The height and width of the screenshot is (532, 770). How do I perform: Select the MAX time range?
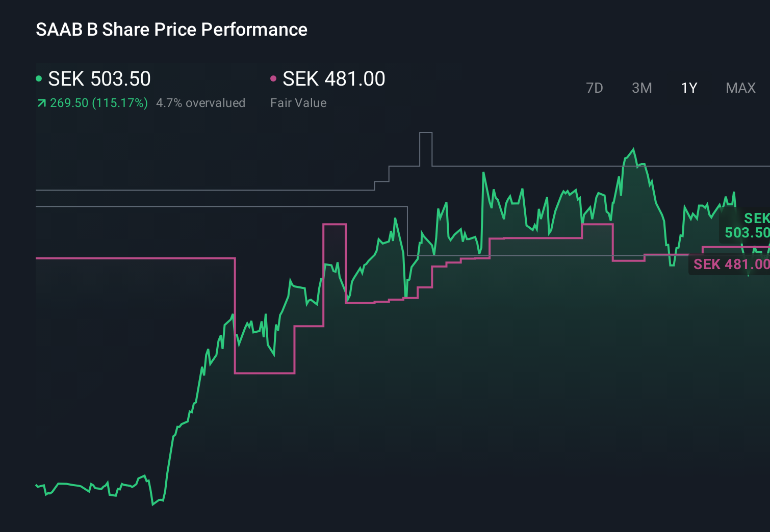pyautogui.click(x=740, y=88)
